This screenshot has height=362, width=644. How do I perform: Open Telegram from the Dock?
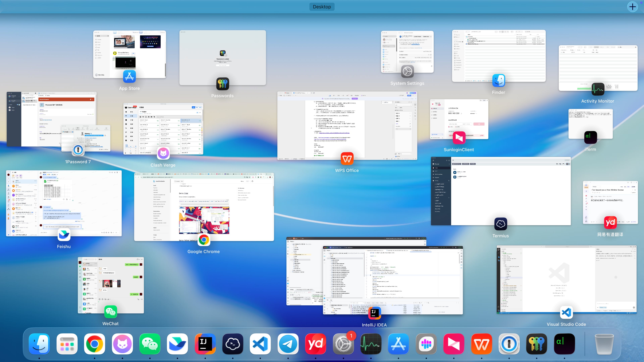click(288, 344)
